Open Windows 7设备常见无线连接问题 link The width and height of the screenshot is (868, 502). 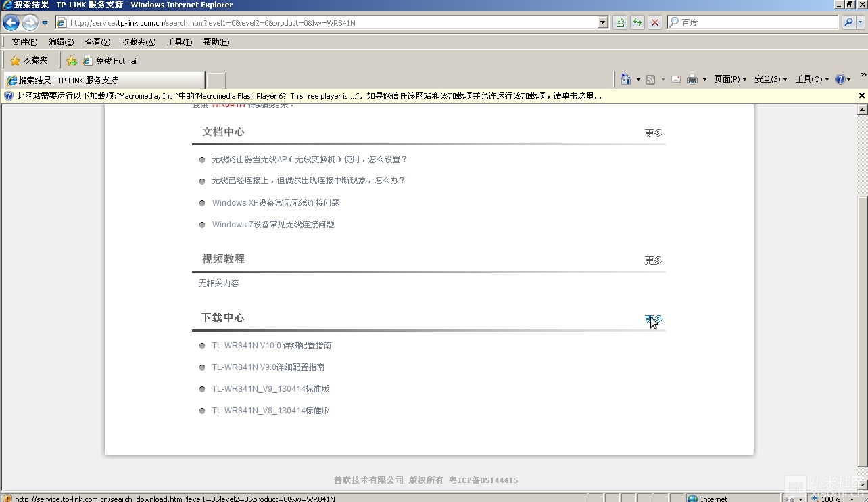click(273, 225)
